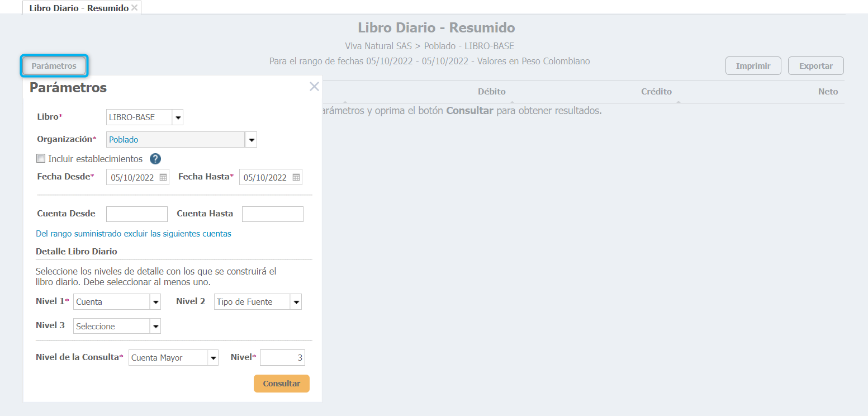Screen dimensions: 868x416
Task: Expand the Nivel 3 Seleccione dropdown
Action: [x=155, y=327]
